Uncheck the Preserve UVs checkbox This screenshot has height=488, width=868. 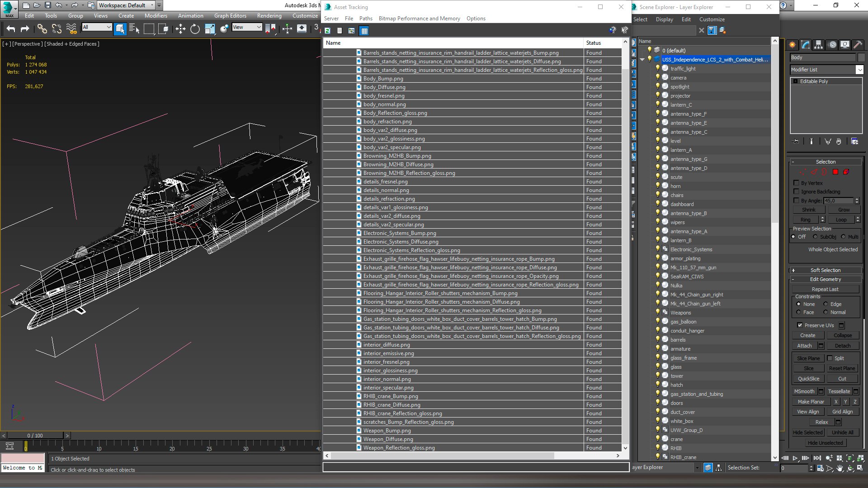[800, 325]
